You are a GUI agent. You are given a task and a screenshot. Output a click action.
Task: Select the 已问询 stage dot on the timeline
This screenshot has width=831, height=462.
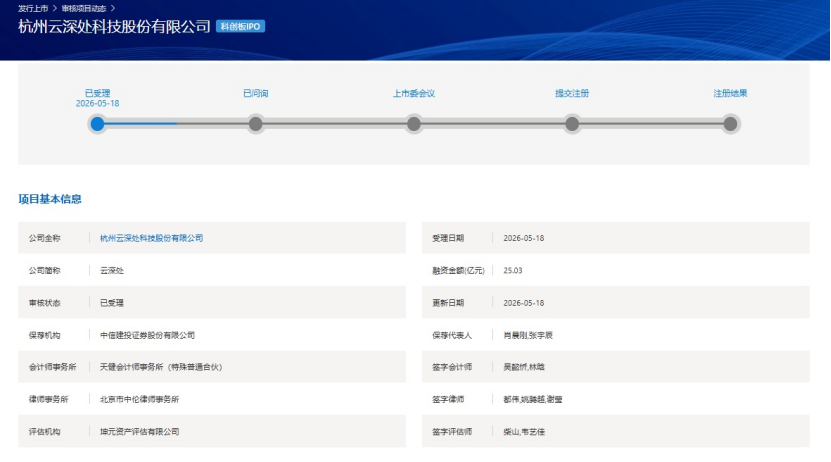click(255, 124)
